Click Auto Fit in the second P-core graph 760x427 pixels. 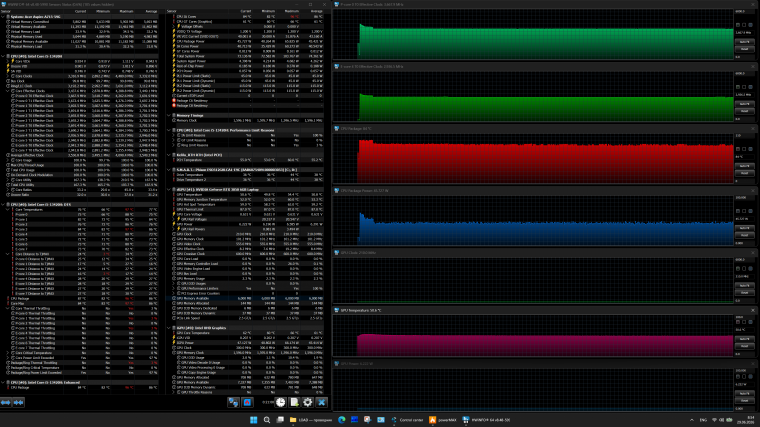pos(744,104)
